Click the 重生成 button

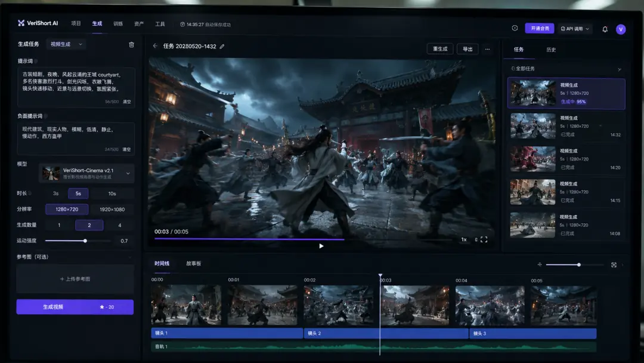pos(440,48)
